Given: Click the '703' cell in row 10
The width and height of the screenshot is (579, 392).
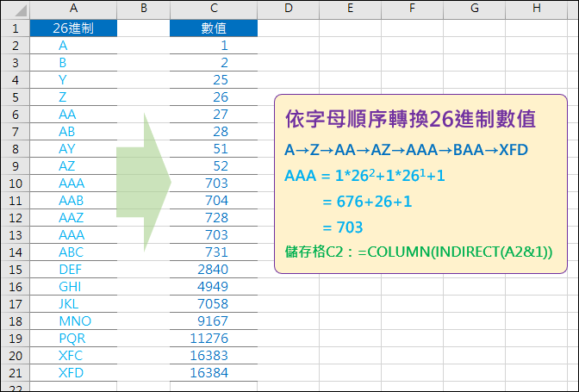Looking at the screenshot, I should (214, 184).
